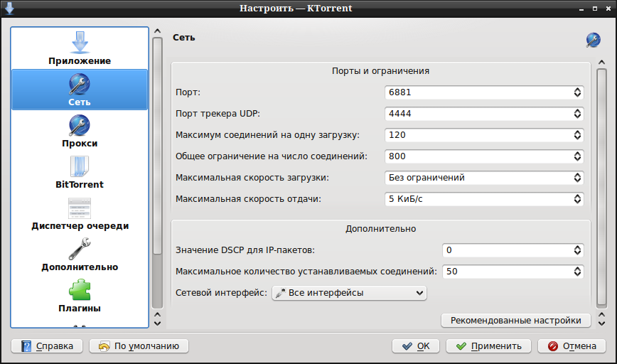The image size is (617, 364).
Task: Open the Дополнительно wrench icon in sidebar
Action: pyautogui.click(x=80, y=249)
